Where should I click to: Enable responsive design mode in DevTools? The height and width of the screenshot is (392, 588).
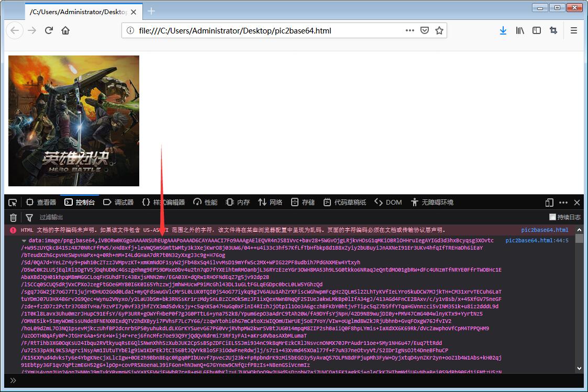(549, 202)
